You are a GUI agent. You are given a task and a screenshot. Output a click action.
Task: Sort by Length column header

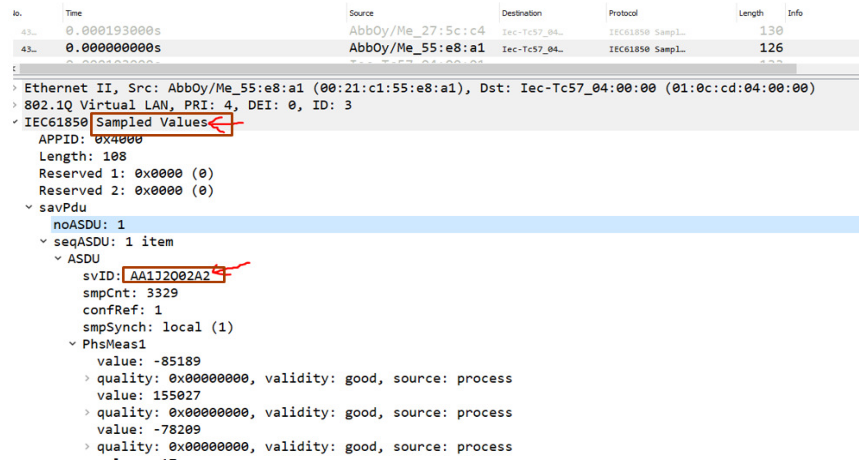pos(751,13)
